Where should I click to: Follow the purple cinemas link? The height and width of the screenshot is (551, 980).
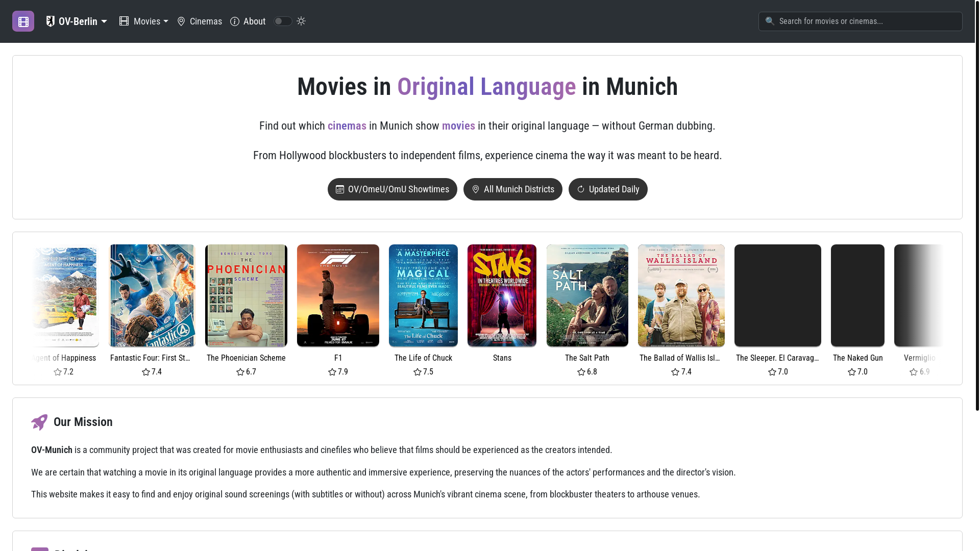click(x=347, y=126)
